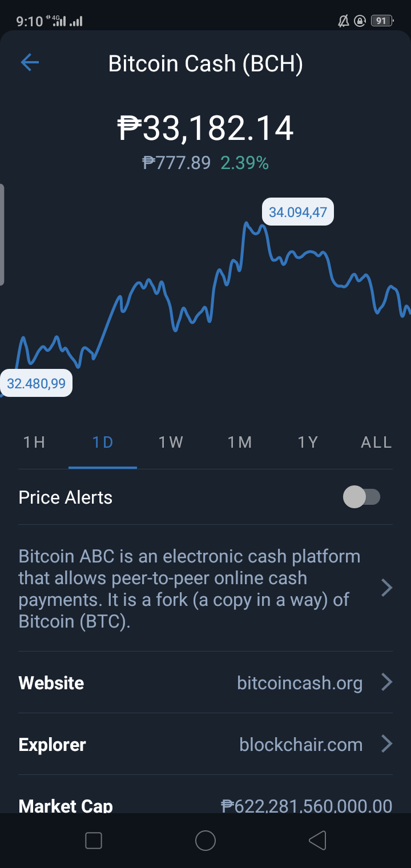Select the 1H time range tab
Viewport: 411px width, 868px height.
(34, 443)
